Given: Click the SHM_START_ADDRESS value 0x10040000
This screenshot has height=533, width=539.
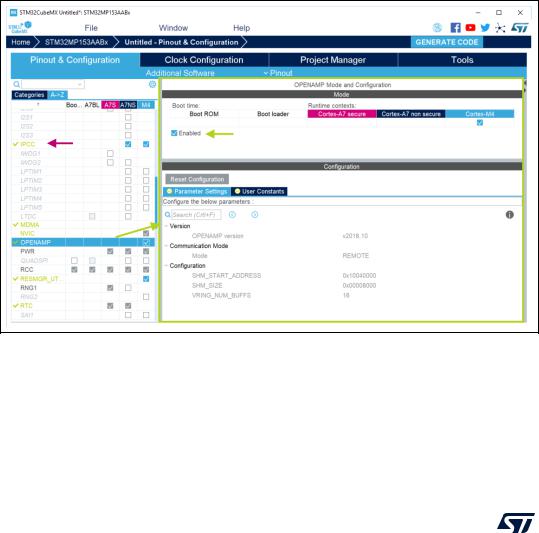Looking at the screenshot, I should [359, 276].
